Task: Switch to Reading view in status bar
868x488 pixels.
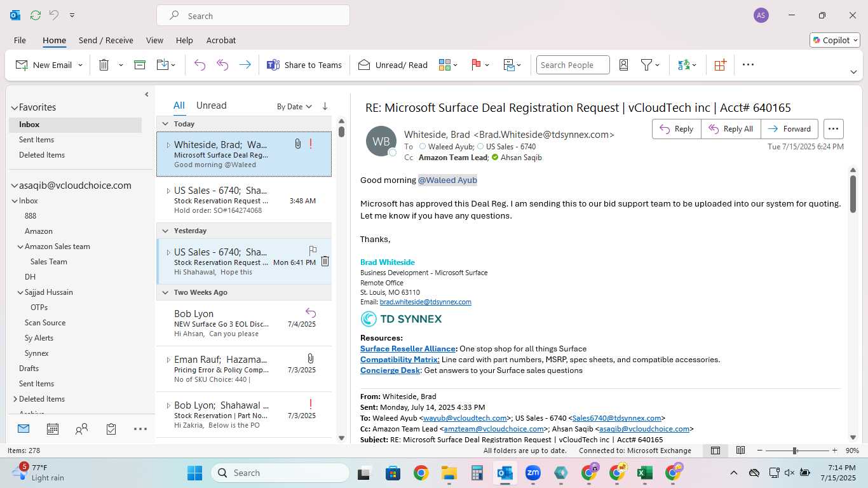Action: coord(740,451)
